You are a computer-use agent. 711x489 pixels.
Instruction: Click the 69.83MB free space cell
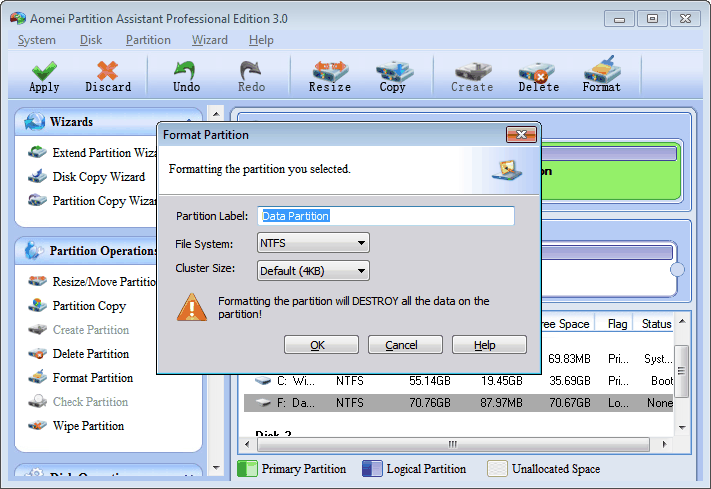(x=569, y=359)
